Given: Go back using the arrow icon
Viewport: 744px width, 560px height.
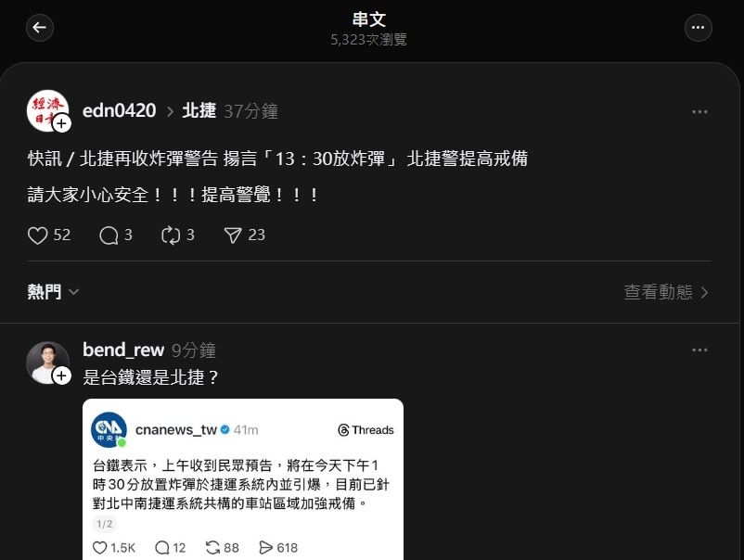Looking at the screenshot, I should click(39, 28).
